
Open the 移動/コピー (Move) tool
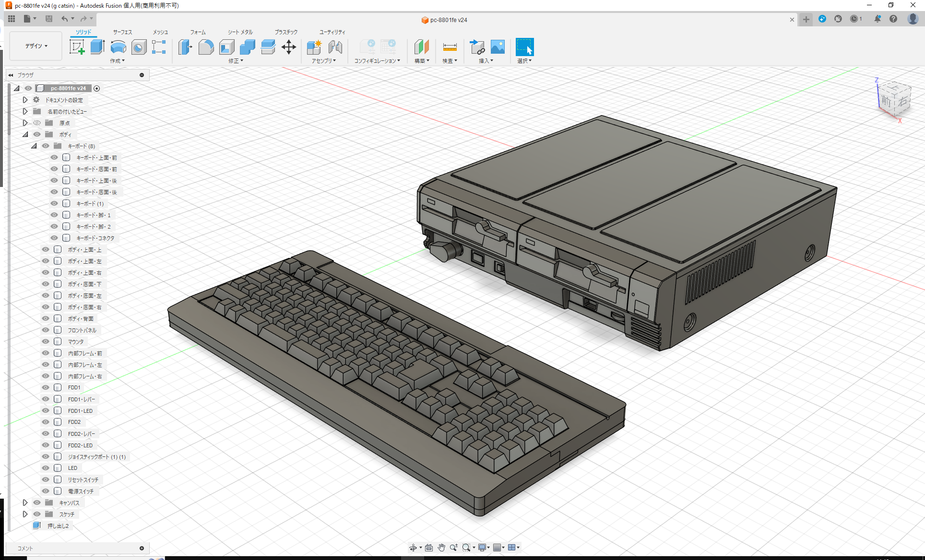pyautogui.click(x=289, y=47)
